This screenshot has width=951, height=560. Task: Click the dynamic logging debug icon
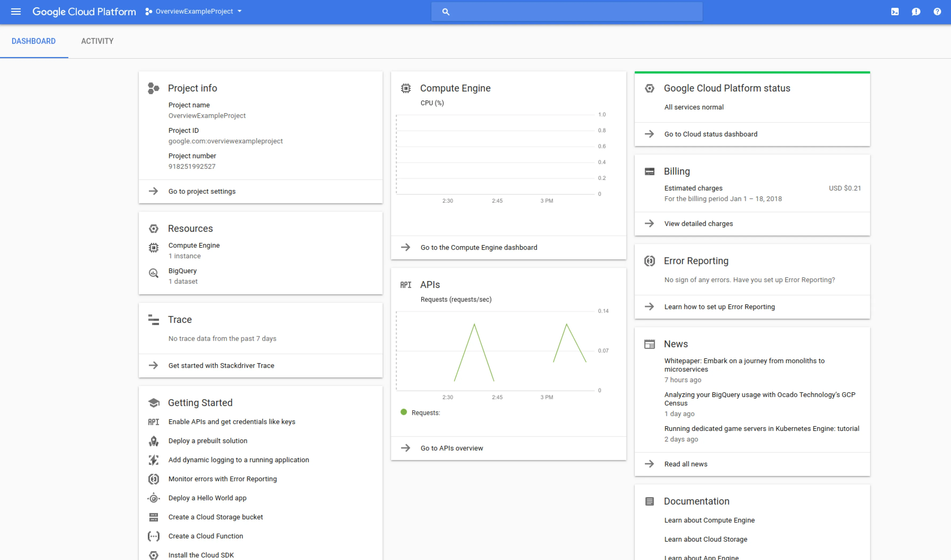click(x=153, y=460)
